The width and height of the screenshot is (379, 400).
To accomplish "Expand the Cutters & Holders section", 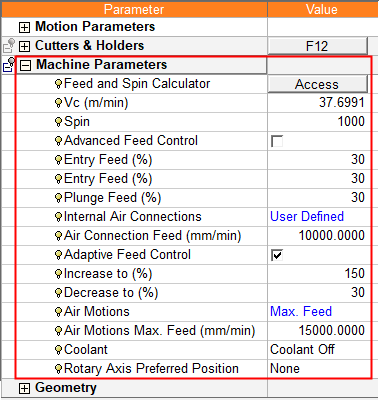I will (x=24, y=46).
